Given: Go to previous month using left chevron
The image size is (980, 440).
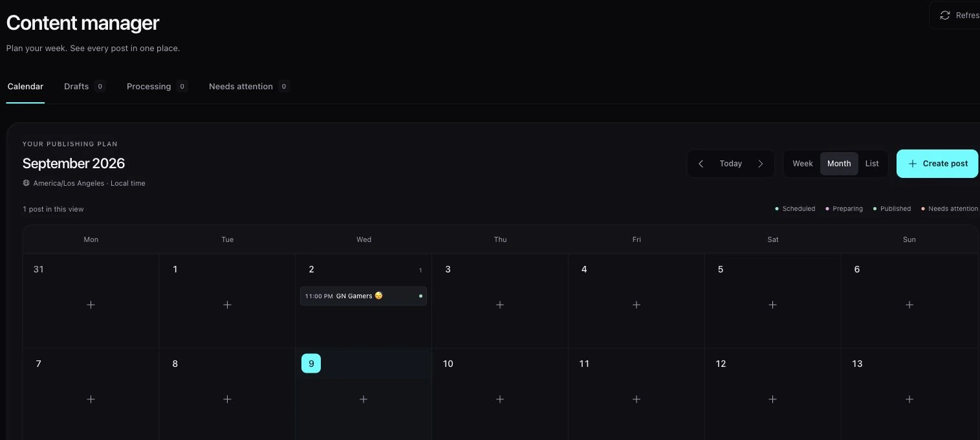Looking at the screenshot, I should (x=701, y=164).
